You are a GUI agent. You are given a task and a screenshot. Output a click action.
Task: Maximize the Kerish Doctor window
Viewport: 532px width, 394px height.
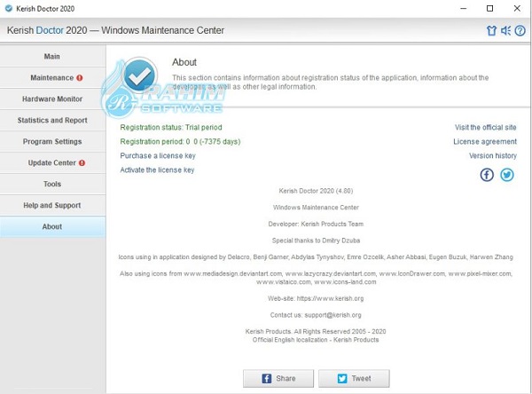[490, 9]
